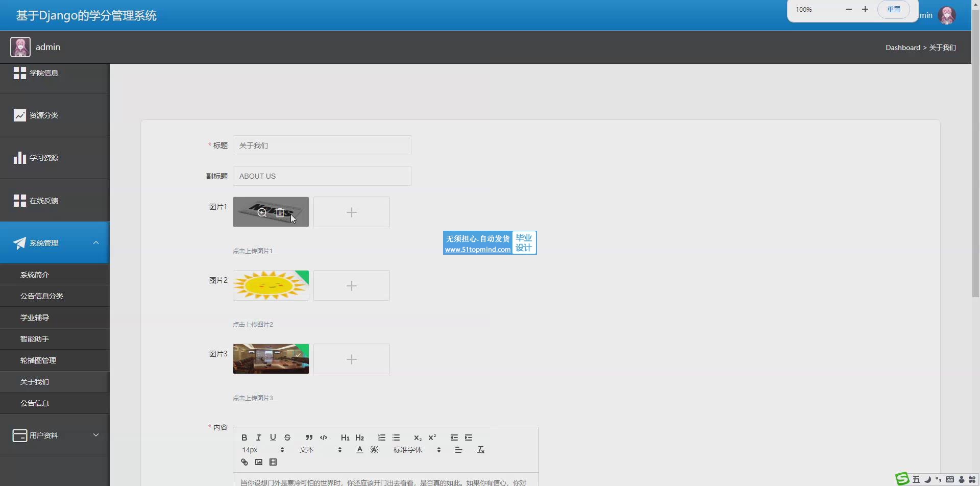This screenshot has height=486, width=980.
Task: Open the 标准字体 font dropdown
Action: (417, 450)
